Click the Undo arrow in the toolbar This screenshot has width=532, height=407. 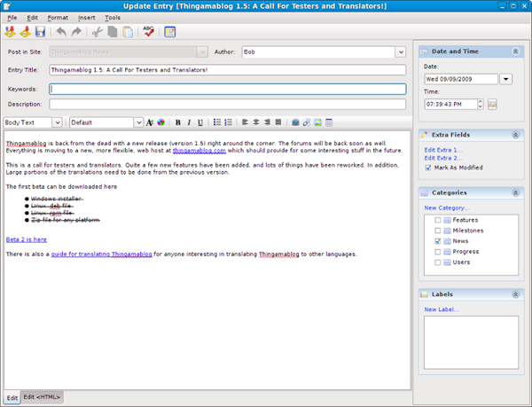tap(61, 32)
